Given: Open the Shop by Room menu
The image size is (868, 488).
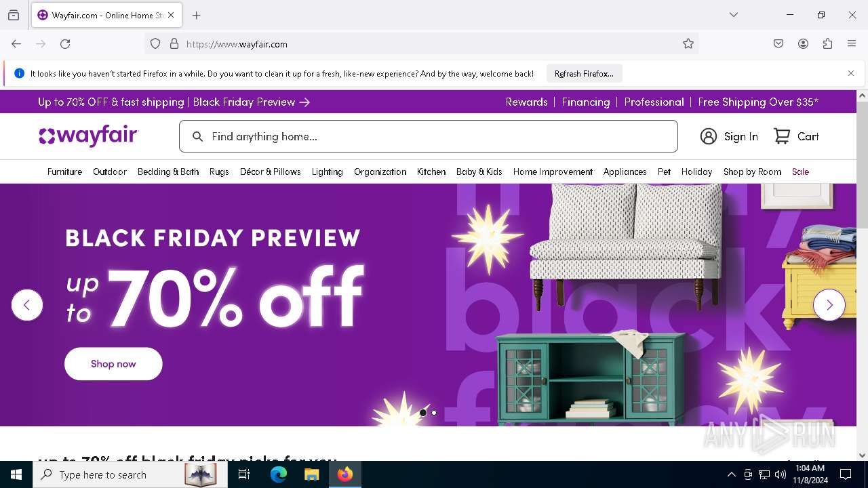Looking at the screenshot, I should 752,172.
